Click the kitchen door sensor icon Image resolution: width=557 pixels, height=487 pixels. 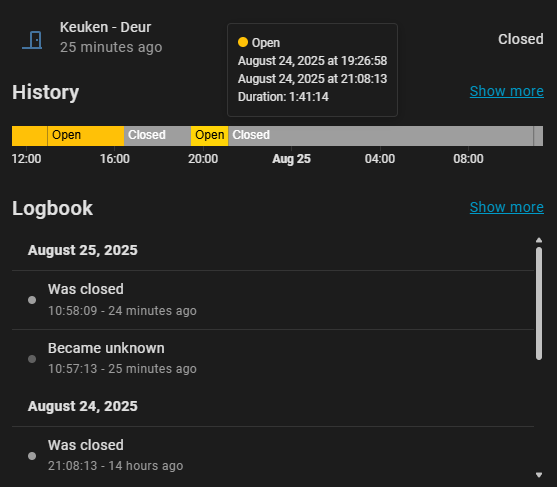point(32,40)
